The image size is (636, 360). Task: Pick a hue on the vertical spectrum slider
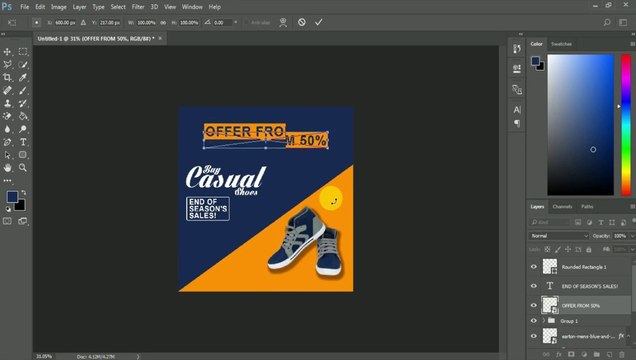pyautogui.click(x=626, y=125)
